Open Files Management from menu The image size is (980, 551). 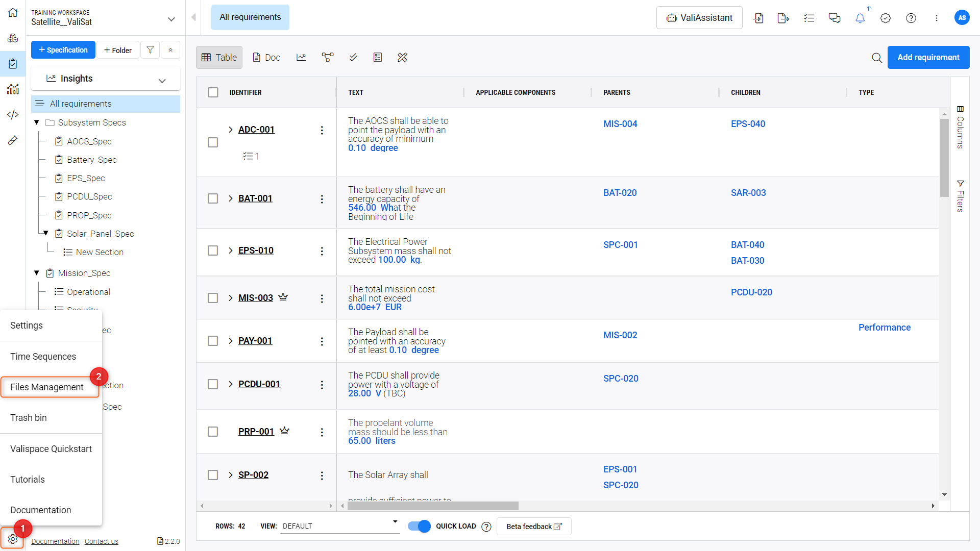[50, 387]
